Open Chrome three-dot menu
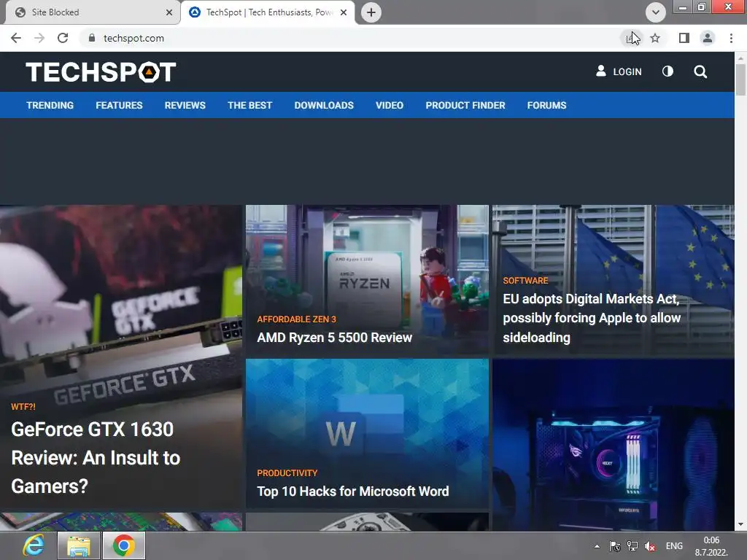Image resolution: width=747 pixels, height=560 pixels. 731,38
